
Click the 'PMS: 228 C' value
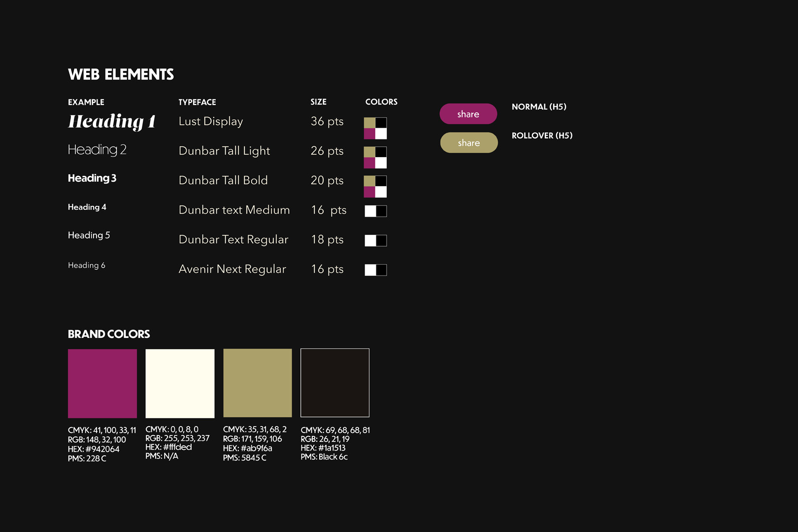pos(87,459)
